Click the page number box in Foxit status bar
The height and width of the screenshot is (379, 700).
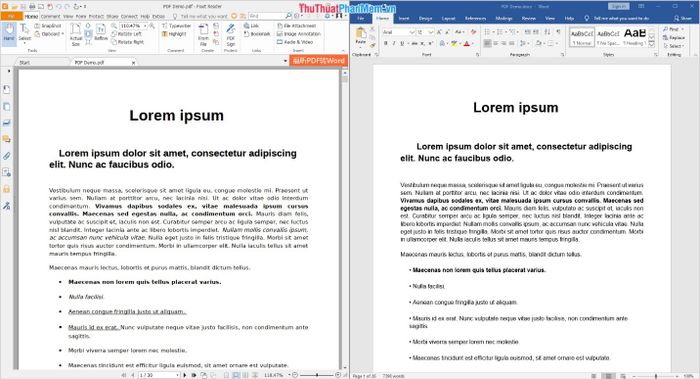tap(158, 375)
